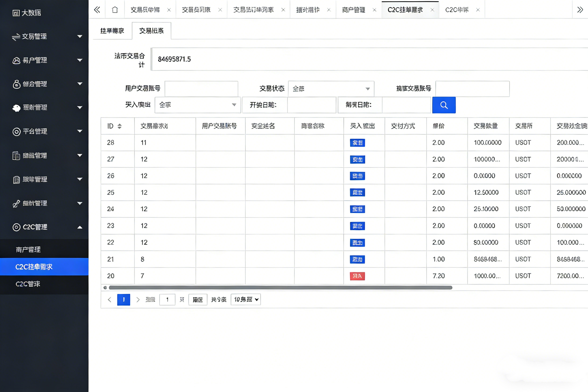Click the blue magnifier search button
Image resolution: width=588 pixels, height=392 pixels.
click(x=444, y=105)
